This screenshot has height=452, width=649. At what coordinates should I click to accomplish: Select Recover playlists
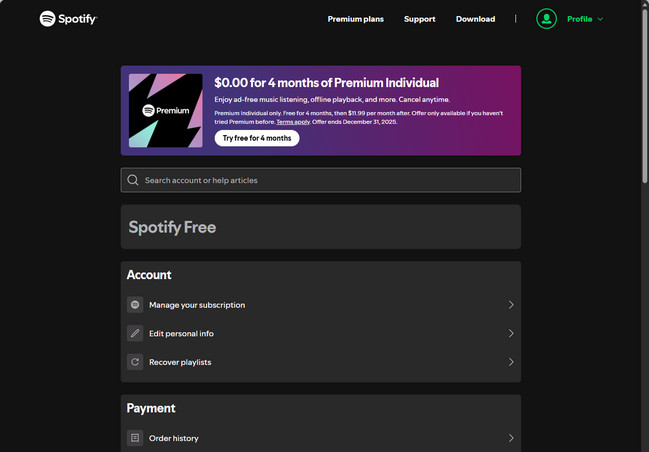(x=321, y=362)
